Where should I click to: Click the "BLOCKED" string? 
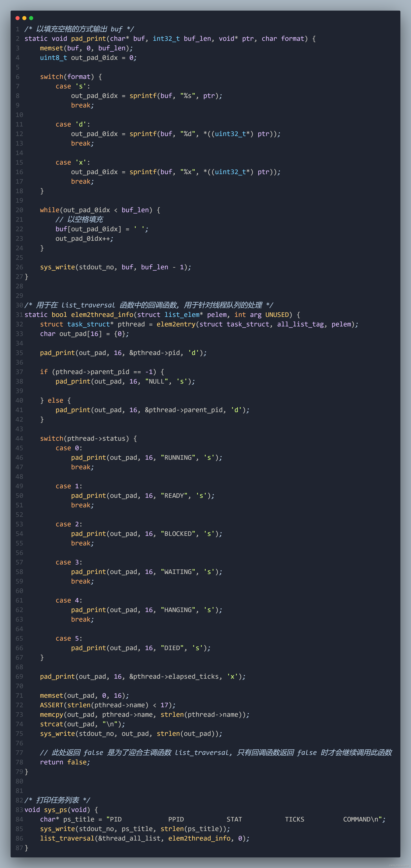(178, 534)
